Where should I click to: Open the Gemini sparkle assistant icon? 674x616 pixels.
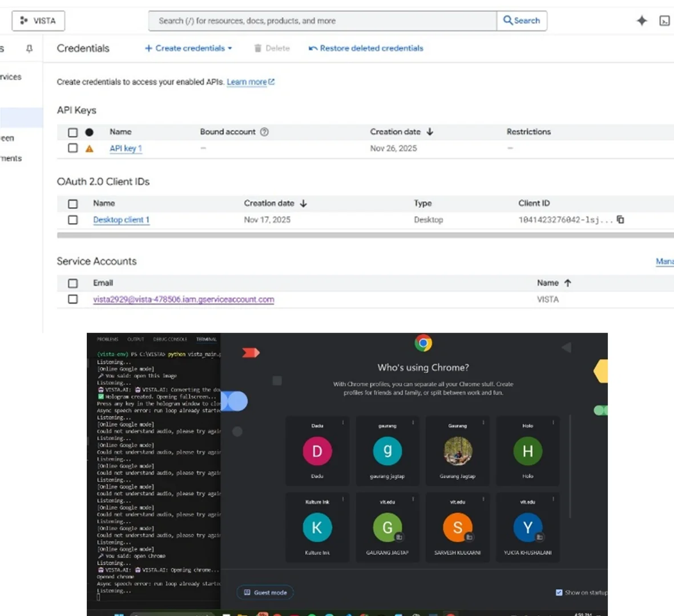coord(641,21)
